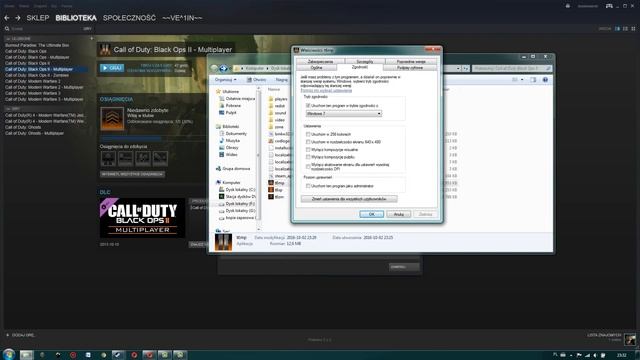Image resolution: width=640 pixels, height=360 pixels.
Task: Check Wyłącz kompozycję pulpitu option
Action: tap(308, 157)
